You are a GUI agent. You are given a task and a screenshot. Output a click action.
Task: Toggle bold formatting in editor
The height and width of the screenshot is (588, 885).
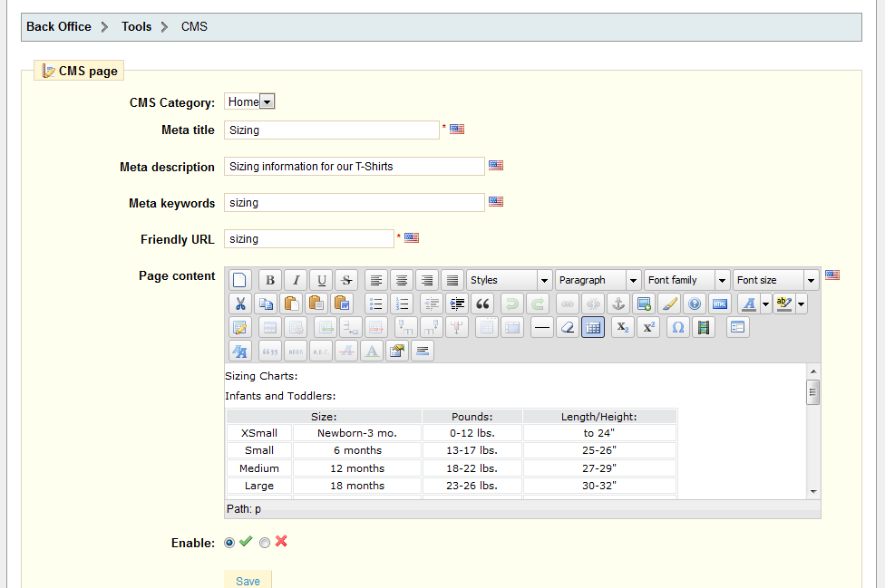(270, 280)
